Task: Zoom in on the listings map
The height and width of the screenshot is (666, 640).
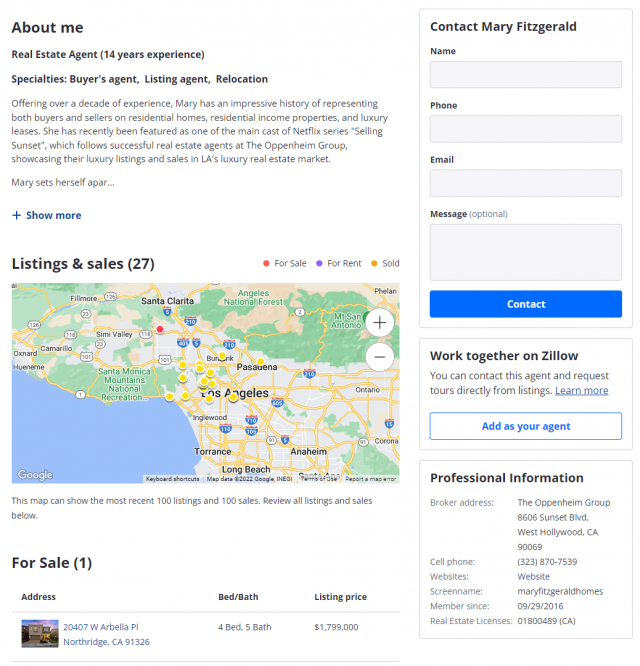Action: [380, 322]
